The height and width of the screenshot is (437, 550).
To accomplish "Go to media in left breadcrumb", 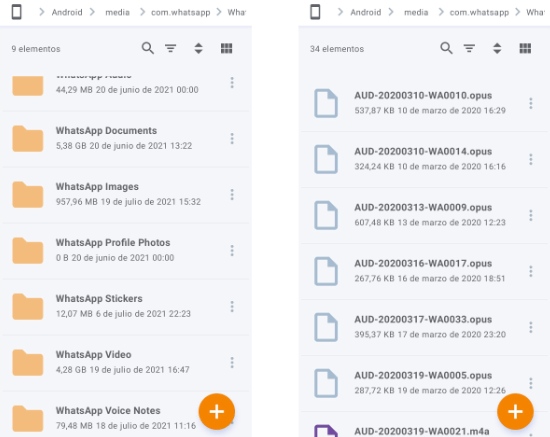I will (118, 12).
